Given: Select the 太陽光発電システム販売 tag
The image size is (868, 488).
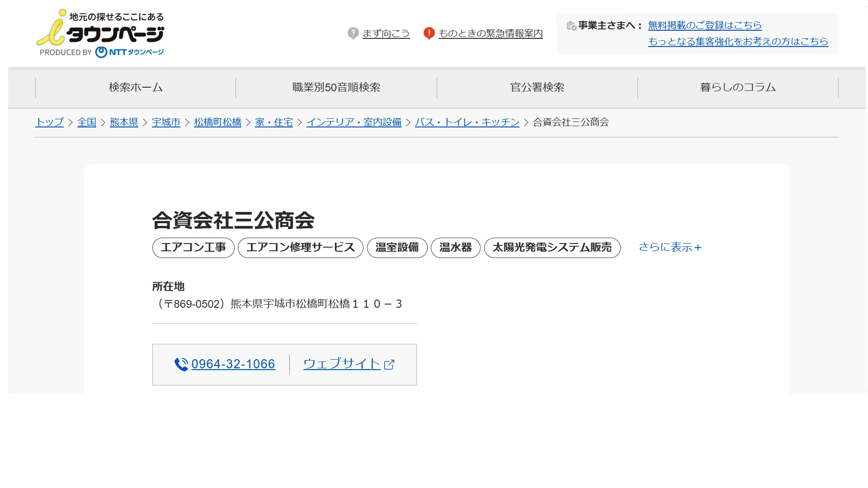Looking at the screenshot, I should tap(552, 248).
